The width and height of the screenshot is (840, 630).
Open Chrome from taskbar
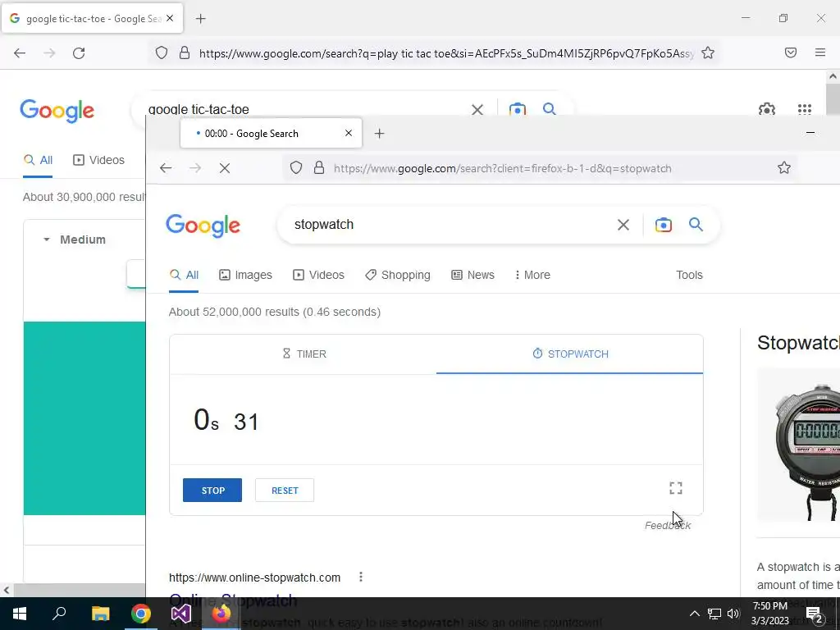tap(141, 614)
